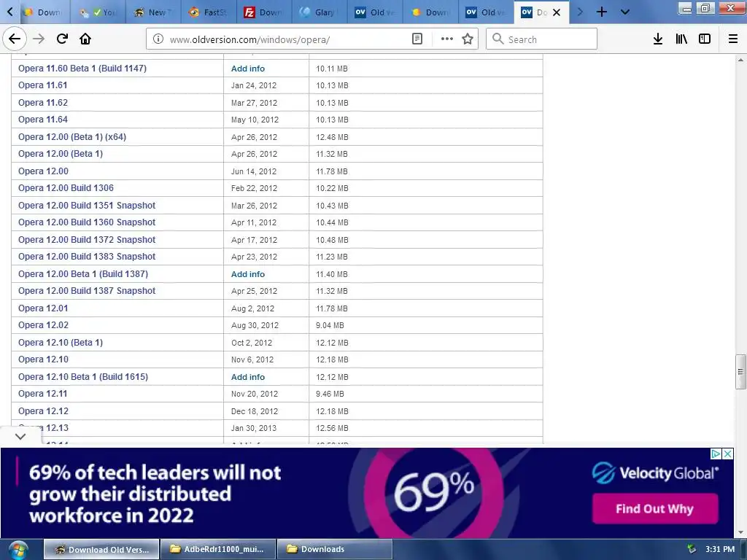Open the Opera 12.00 Build 1306 link

(66, 188)
